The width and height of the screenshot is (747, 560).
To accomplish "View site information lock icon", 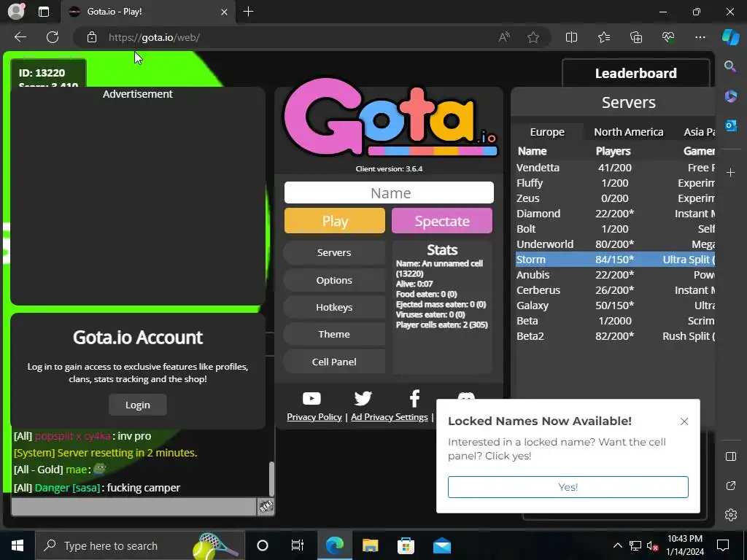I will coord(92,37).
